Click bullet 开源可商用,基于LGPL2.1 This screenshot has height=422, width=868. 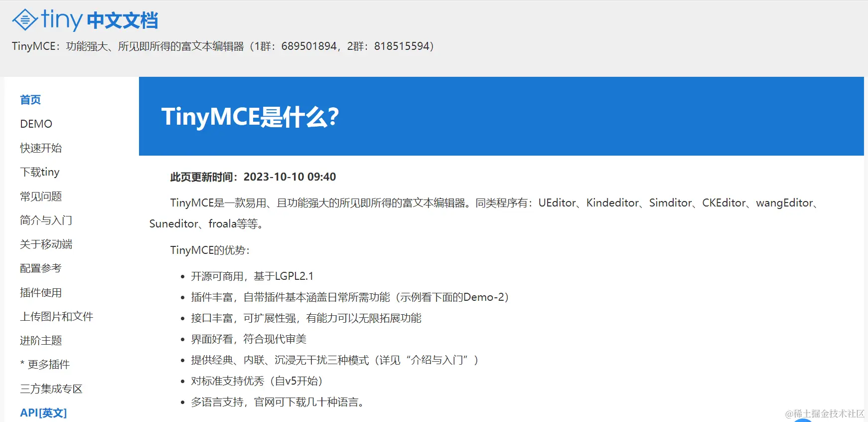point(252,276)
